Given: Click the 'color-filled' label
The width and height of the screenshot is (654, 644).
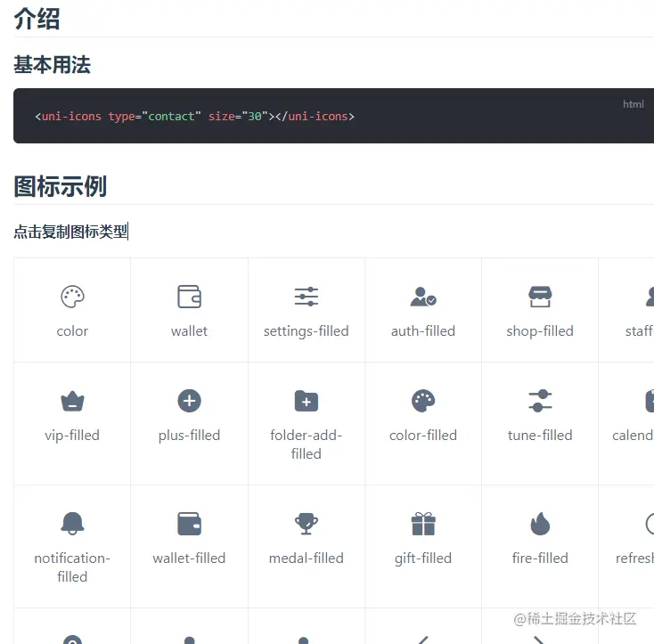Looking at the screenshot, I should (x=423, y=436).
